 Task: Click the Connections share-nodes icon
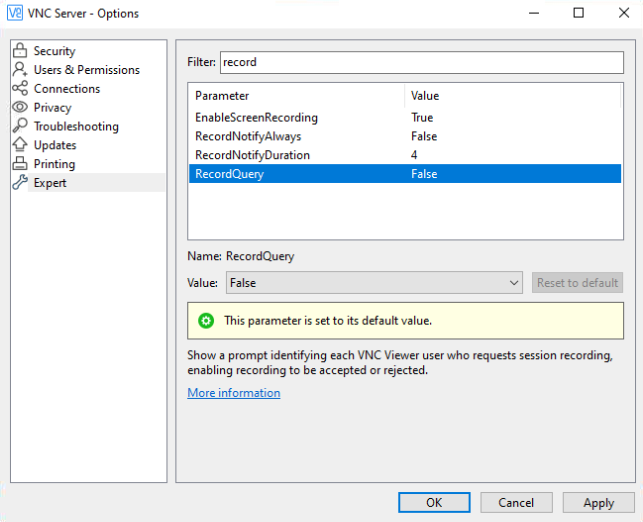tap(20, 88)
